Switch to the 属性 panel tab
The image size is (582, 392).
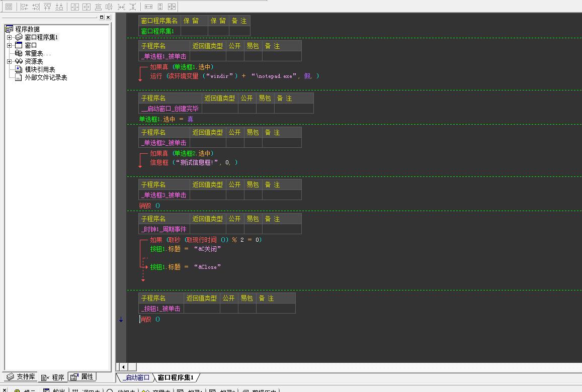82,377
